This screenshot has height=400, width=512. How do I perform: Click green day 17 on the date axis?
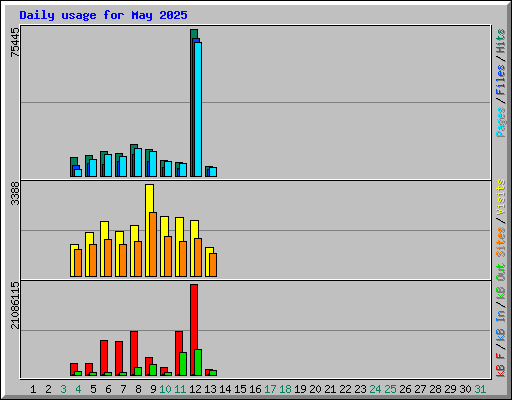tap(270, 389)
